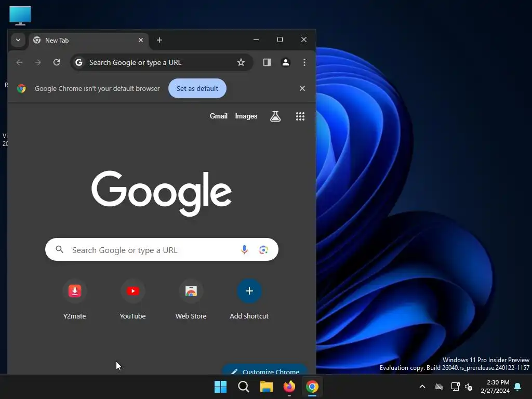Open File Explorer from taskbar
This screenshot has width=532, height=399.
coord(267,387)
